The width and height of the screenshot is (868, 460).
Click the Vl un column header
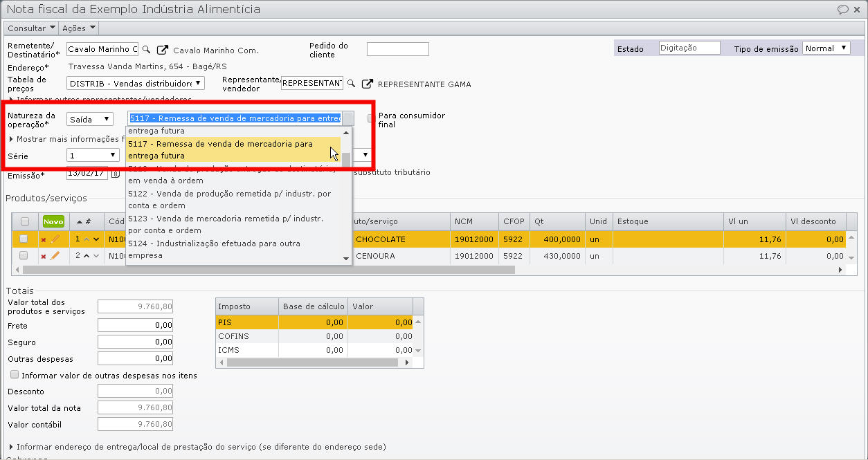point(754,221)
